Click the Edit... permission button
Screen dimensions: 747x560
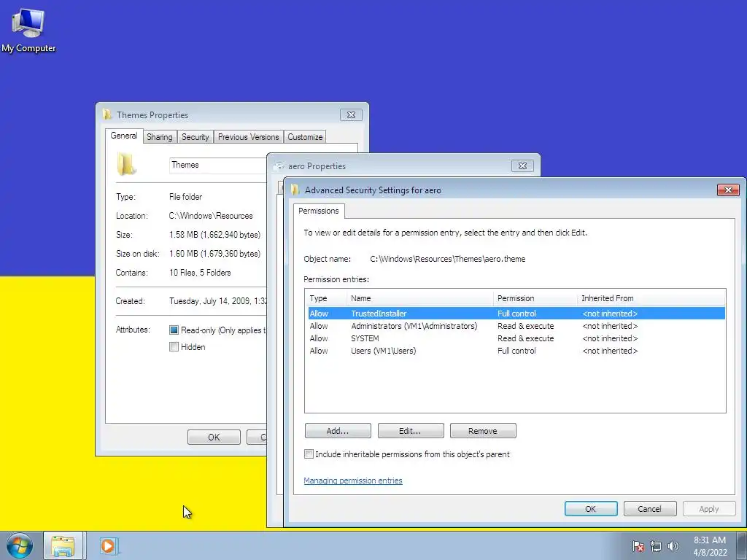pyautogui.click(x=410, y=430)
